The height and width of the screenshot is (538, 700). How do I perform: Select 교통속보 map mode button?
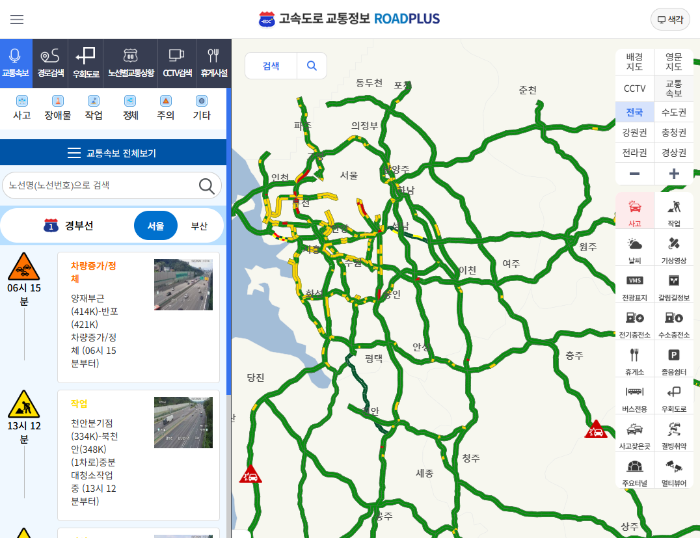[x=673, y=88]
